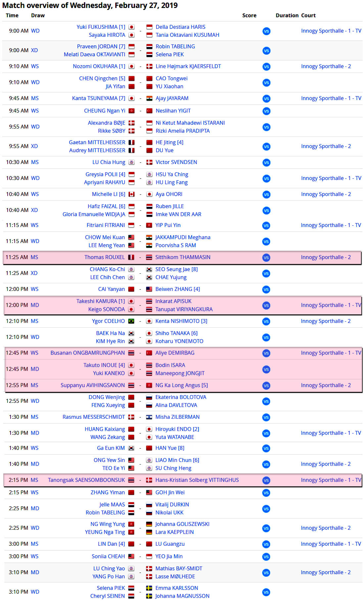Click VS icon for Takeshi KAMURA match
The width and height of the screenshot is (364, 601).
[x=266, y=305]
